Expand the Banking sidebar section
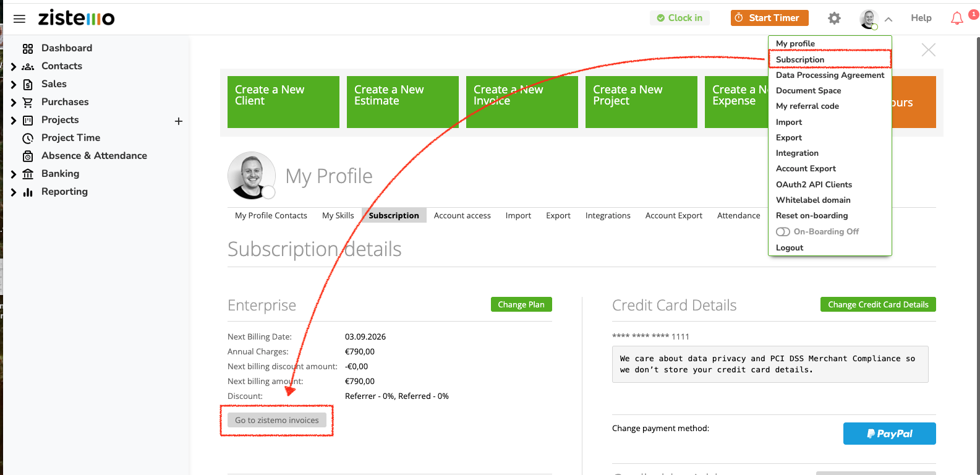The width and height of the screenshot is (980, 475). pos(14,174)
